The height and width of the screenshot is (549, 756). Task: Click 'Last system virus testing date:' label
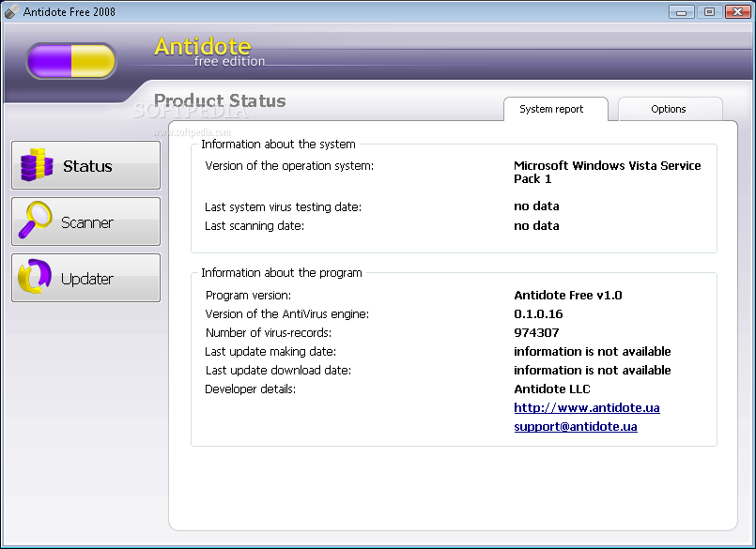point(283,207)
